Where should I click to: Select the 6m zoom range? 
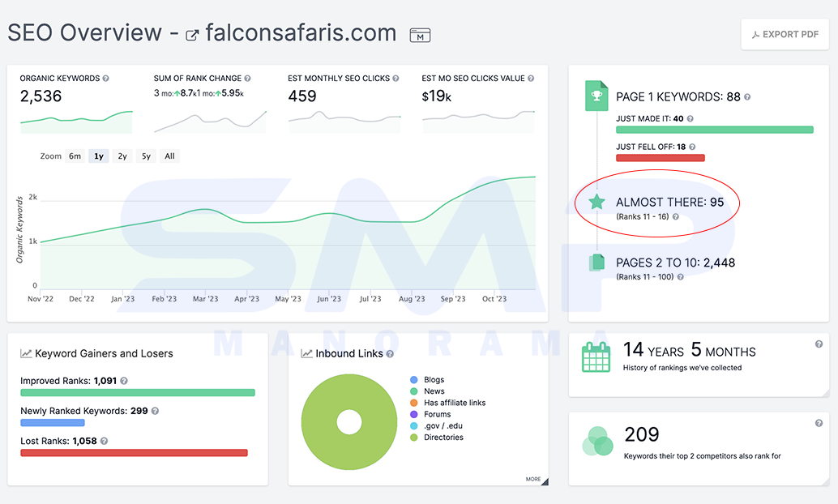coord(75,156)
